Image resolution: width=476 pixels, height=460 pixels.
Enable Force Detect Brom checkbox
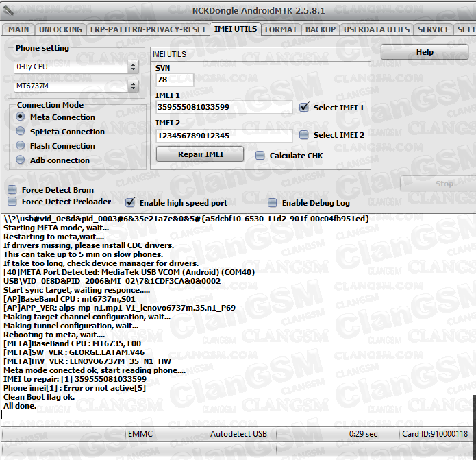coord(12,190)
